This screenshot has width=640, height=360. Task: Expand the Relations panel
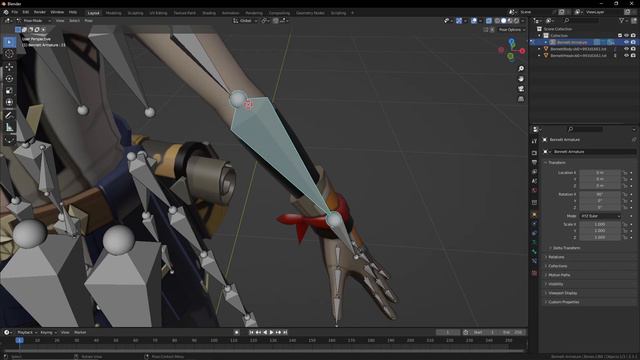(556, 257)
